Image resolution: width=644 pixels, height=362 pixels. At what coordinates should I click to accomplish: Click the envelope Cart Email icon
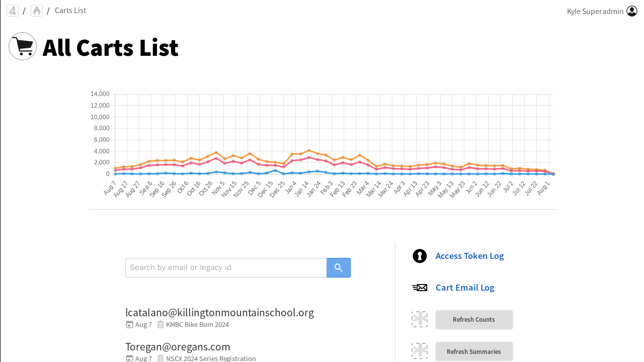(x=420, y=288)
